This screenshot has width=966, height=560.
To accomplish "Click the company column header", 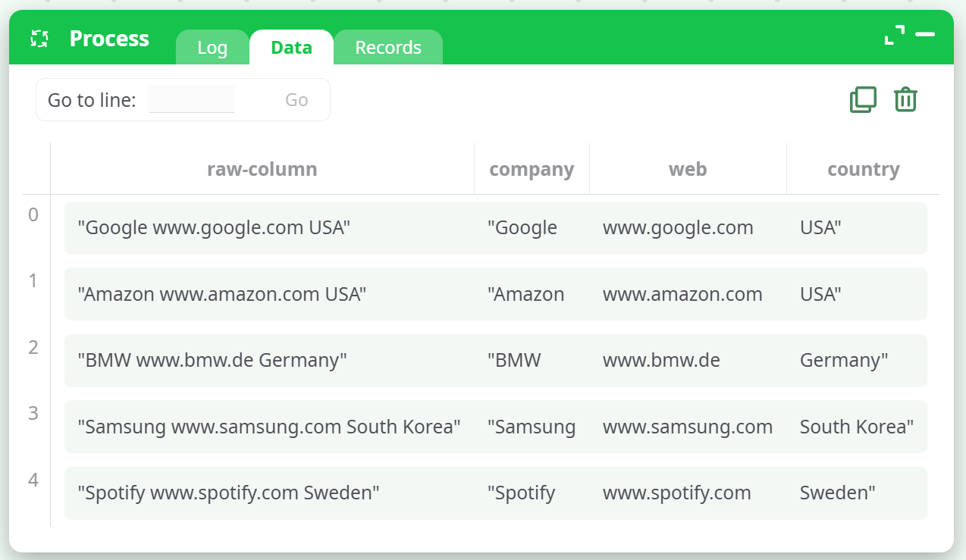I will pyautogui.click(x=532, y=169).
